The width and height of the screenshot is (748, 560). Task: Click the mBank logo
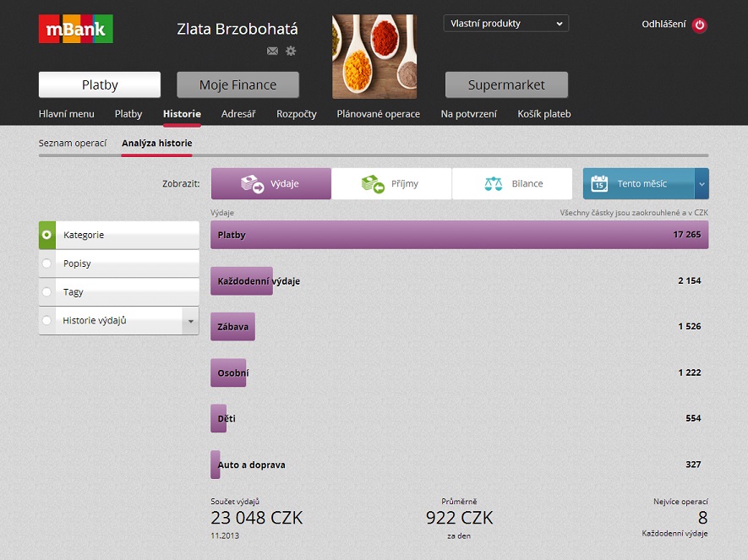tap(76, 29)
